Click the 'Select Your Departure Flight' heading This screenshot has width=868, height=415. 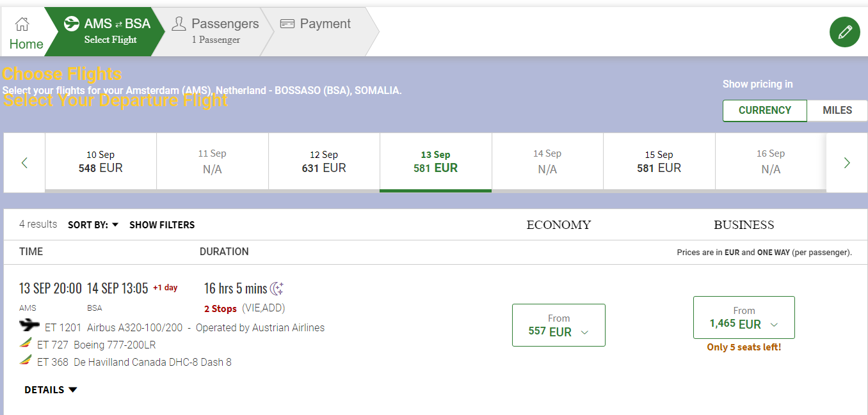coord(116,100)
